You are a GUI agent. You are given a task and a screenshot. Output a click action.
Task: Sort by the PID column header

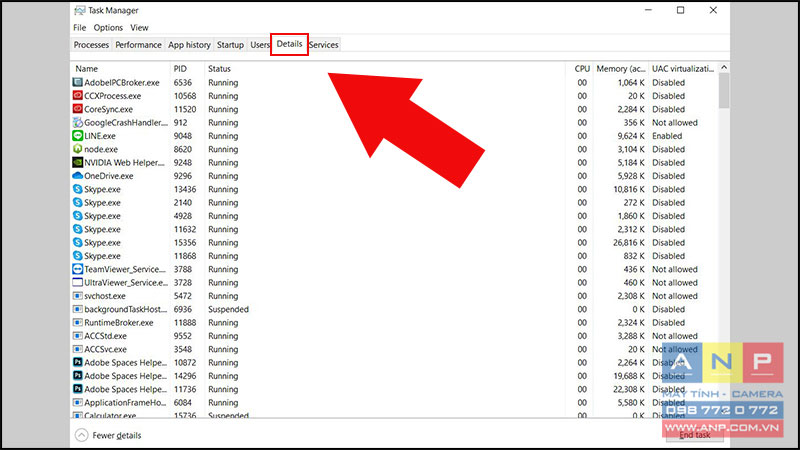coord(187,68)
